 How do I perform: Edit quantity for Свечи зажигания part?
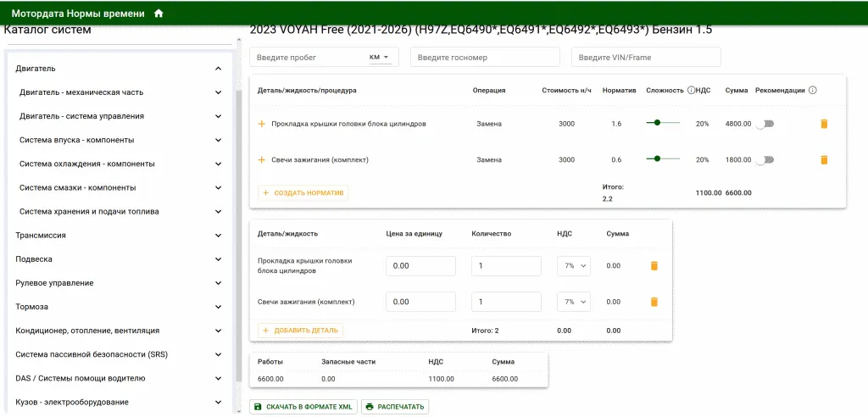[506, 302]
